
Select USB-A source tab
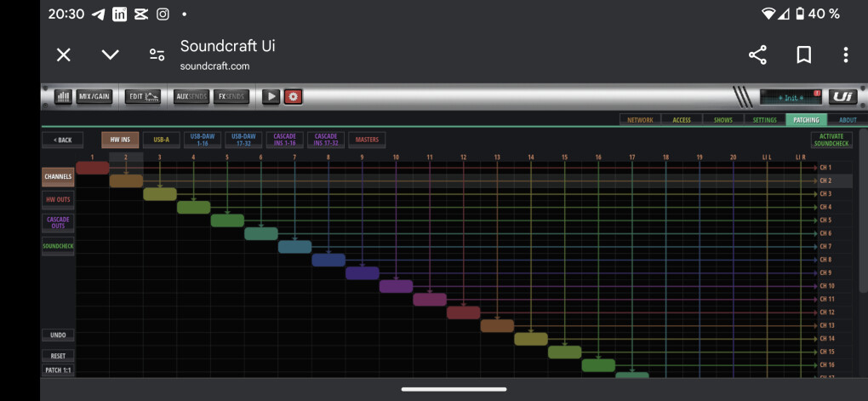pos(161,140)
